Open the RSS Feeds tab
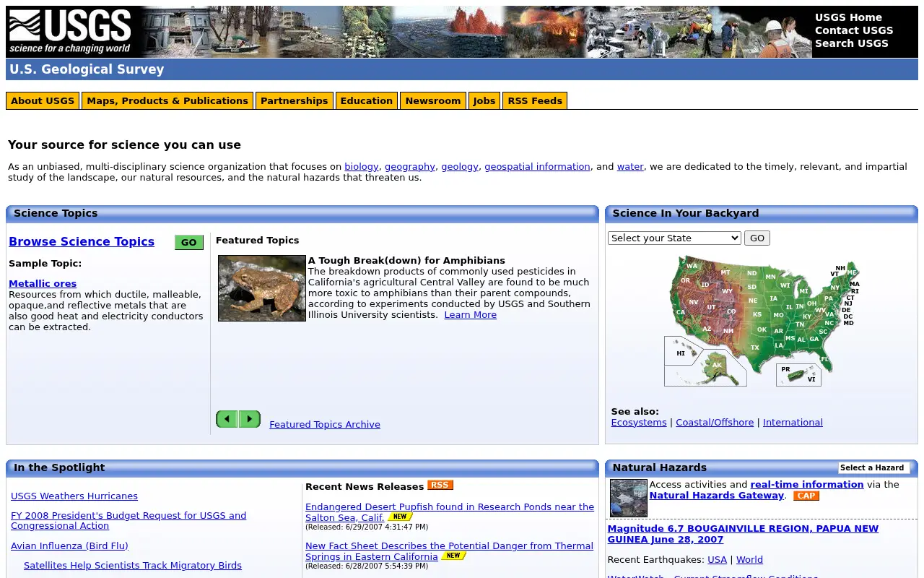The image size is (924, 578). coord(535,100)
